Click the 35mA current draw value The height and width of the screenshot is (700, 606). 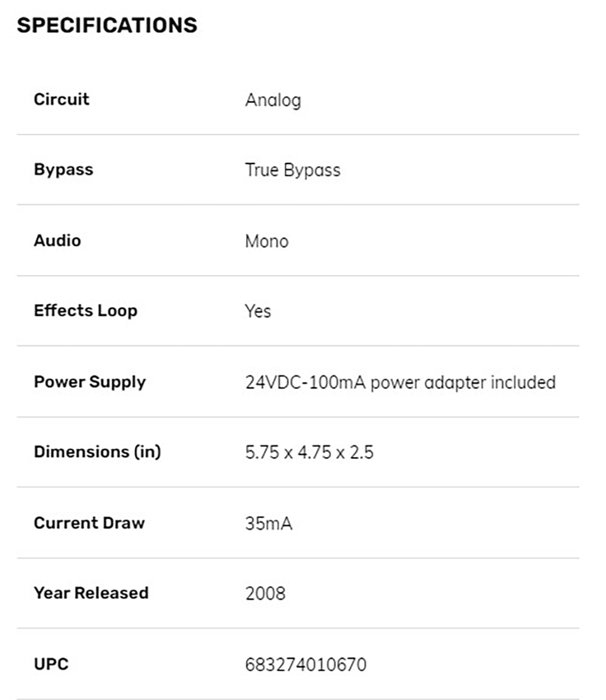tap(268, 523)
